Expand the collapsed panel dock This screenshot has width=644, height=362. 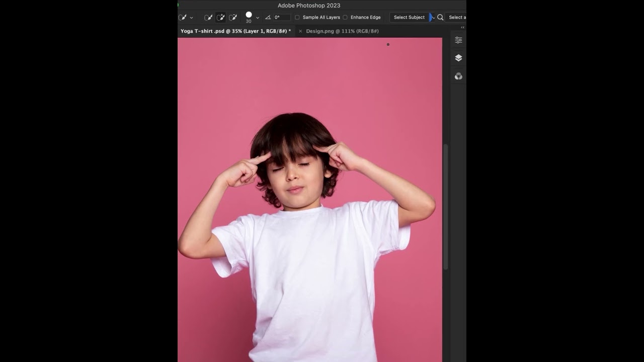tap(462, 28)
